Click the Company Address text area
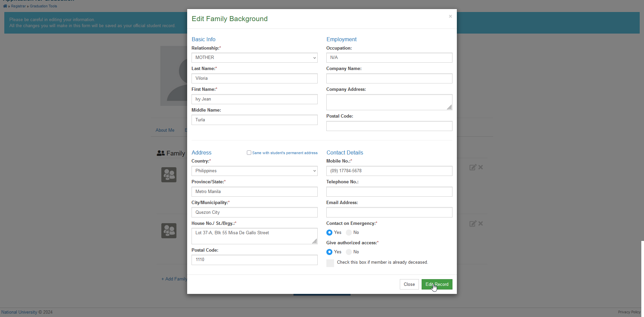This screenshot has height=317, width=644. click(x=389, y=102)
